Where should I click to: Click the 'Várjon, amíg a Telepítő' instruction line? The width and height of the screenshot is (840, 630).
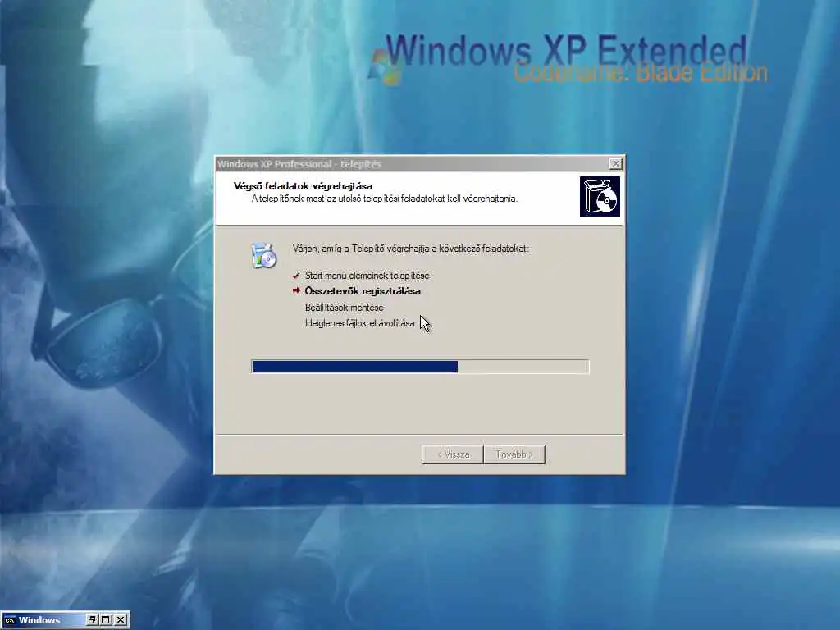coord(410,249)
